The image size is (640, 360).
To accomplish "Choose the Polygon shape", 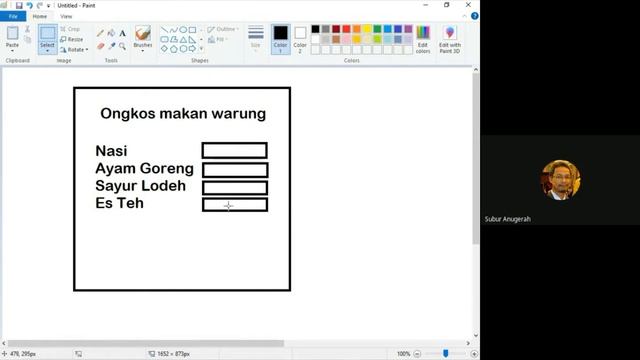I will [x=173, y=39].
